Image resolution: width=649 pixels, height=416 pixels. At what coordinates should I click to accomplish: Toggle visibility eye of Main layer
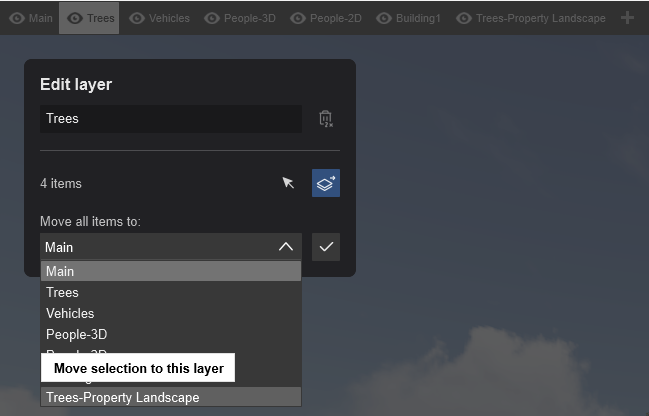point(17,18)
